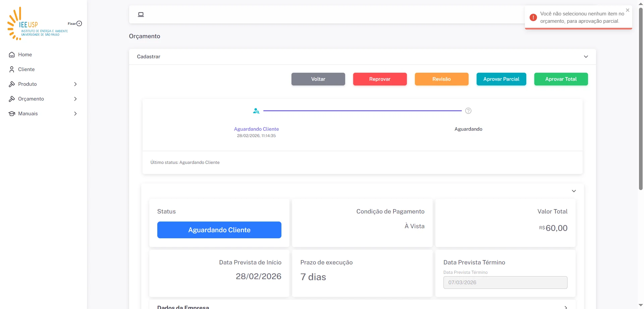Click 'Último status: Aguardando Cliente' text
The image size is (644, 309).
[185, 163]
